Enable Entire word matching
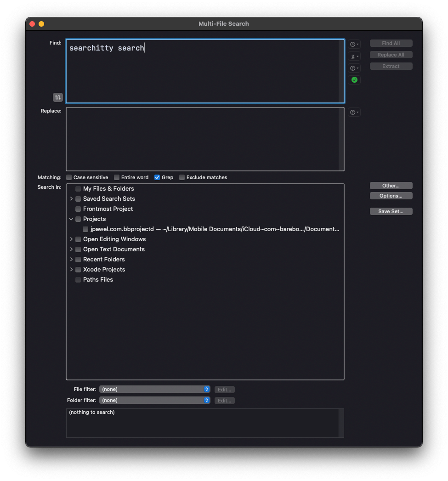Viewport: 448px width, 481px height. tap(117, 177)
